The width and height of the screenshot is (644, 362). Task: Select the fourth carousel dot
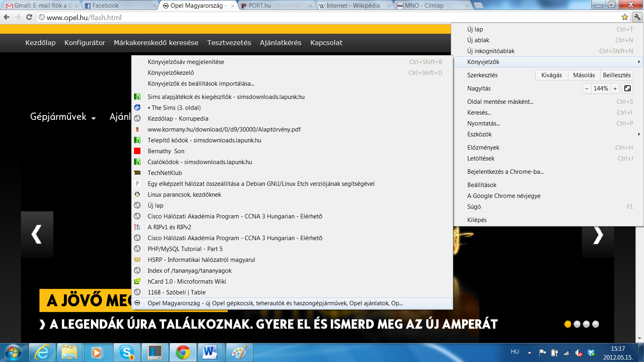coord(596,324)
